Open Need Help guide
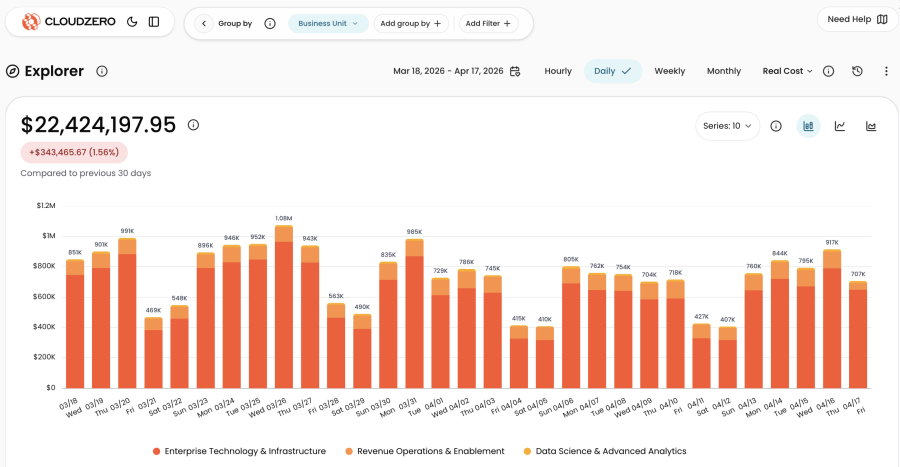The height and width of the screenshot is (467, 900). (x=858, y=20)
